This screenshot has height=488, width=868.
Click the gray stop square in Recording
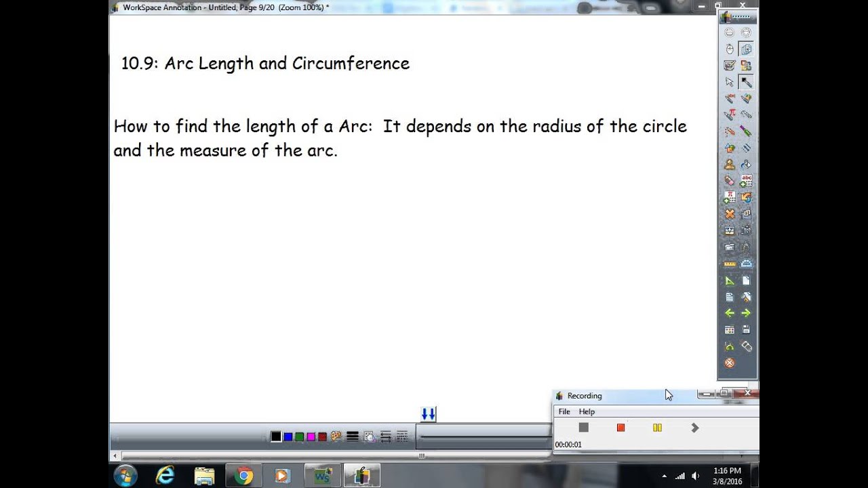click(x=583, y=428)
